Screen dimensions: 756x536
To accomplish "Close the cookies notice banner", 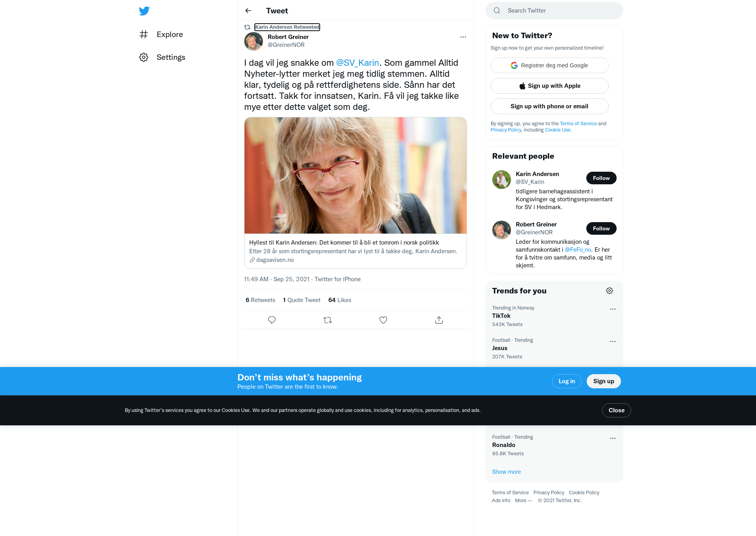I will click(617, 410).
